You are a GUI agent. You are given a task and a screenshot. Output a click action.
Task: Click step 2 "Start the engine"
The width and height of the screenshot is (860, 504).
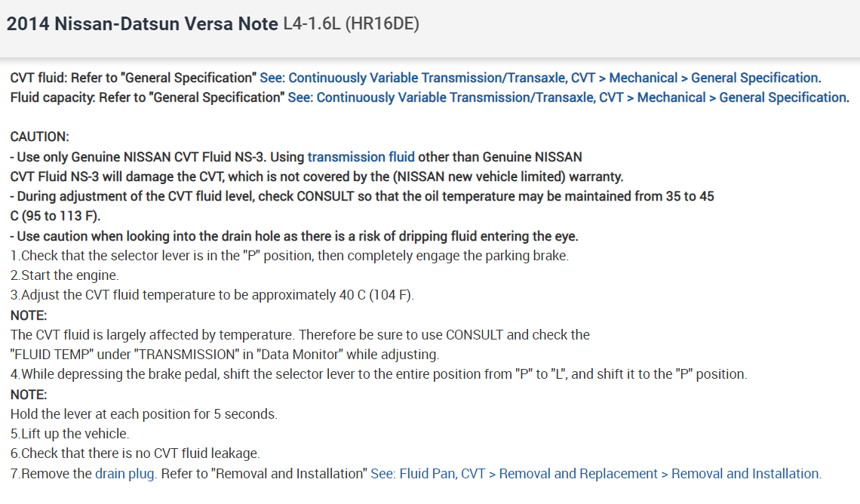coord(65,275)
